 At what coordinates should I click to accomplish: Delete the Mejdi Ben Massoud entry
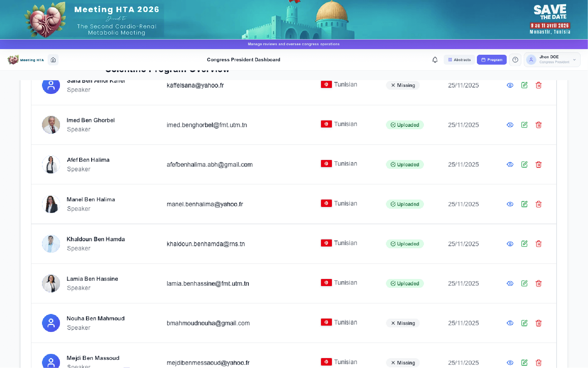539,362
